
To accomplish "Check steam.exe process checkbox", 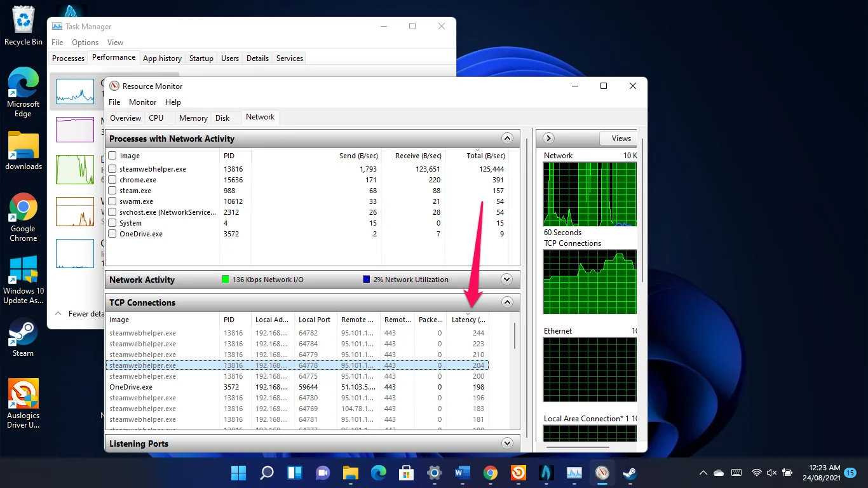I will click(x=112, y=191).
